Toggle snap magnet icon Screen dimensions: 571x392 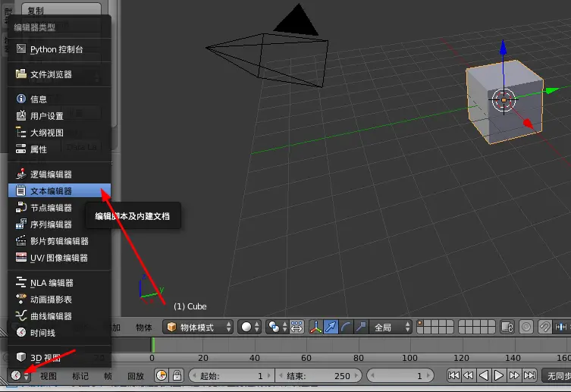544,328
